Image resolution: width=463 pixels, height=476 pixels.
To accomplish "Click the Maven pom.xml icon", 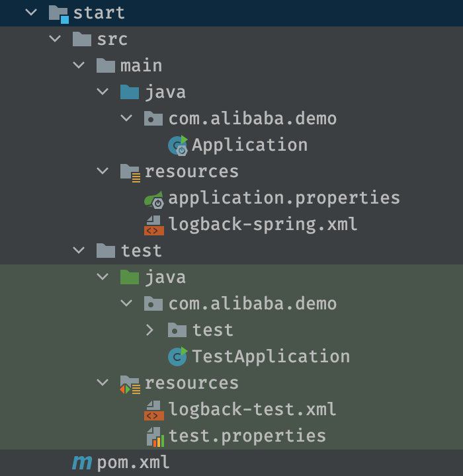I will [x=82, y=463].
